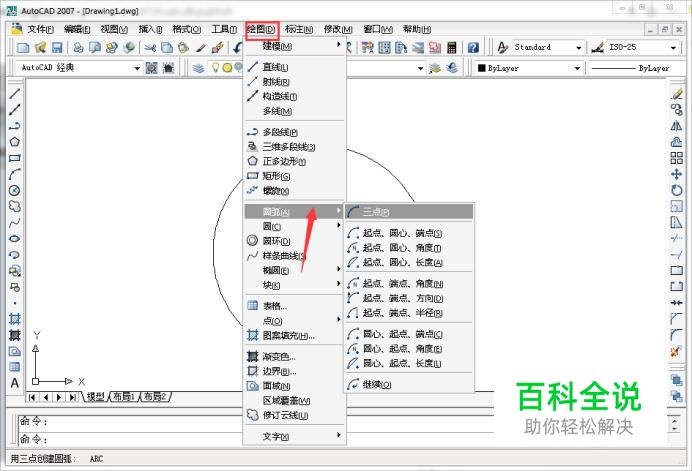Choose 继续(O) arc option
Screen dimensions: 692x471
click(409, 384)
